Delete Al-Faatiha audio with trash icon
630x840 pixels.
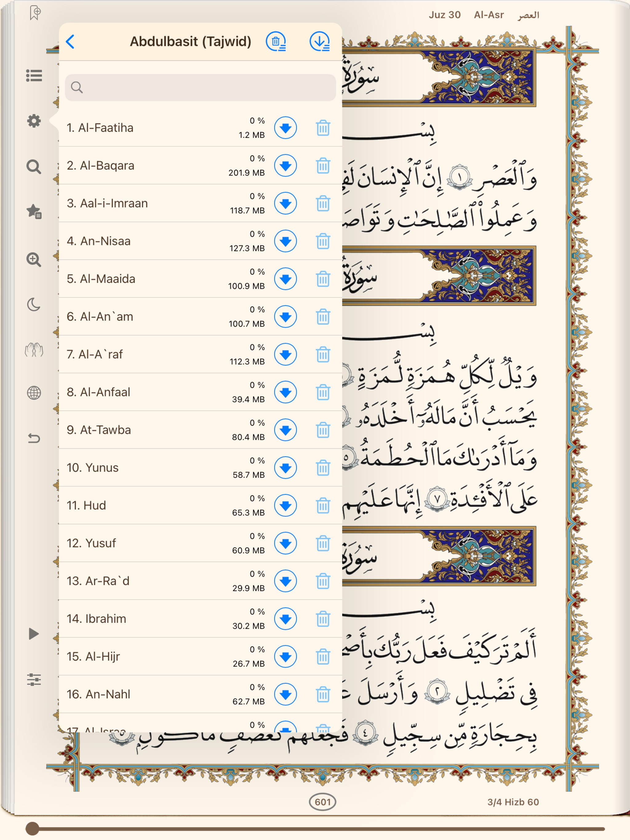323,128
